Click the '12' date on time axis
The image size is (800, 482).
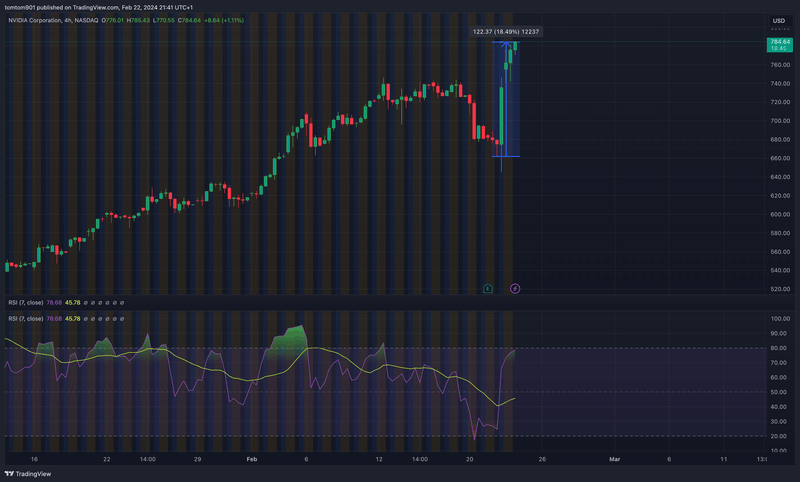(379, 460)
